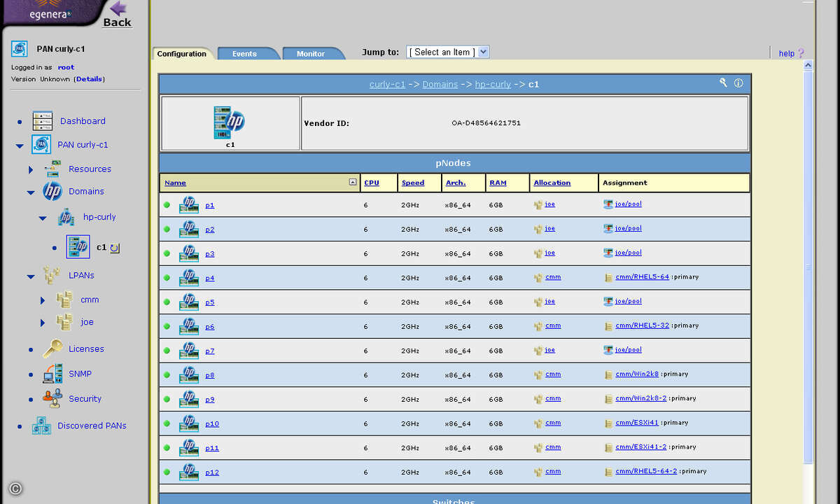840x504 pixels.
Task: Open the Dashboard icon in sidebar
Action: (x=42, y=121)
